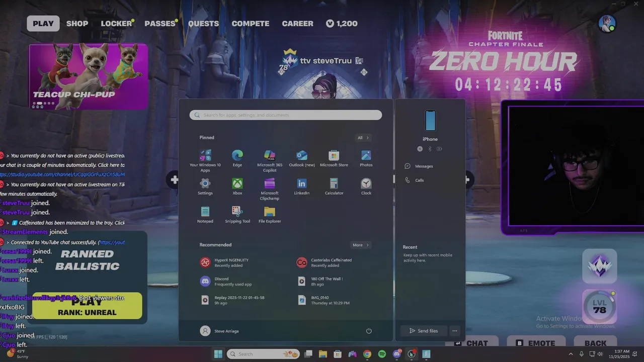Open LinkedIn pinned app
This screenshot has width=644, height=362.
click(x=302, y=187)
